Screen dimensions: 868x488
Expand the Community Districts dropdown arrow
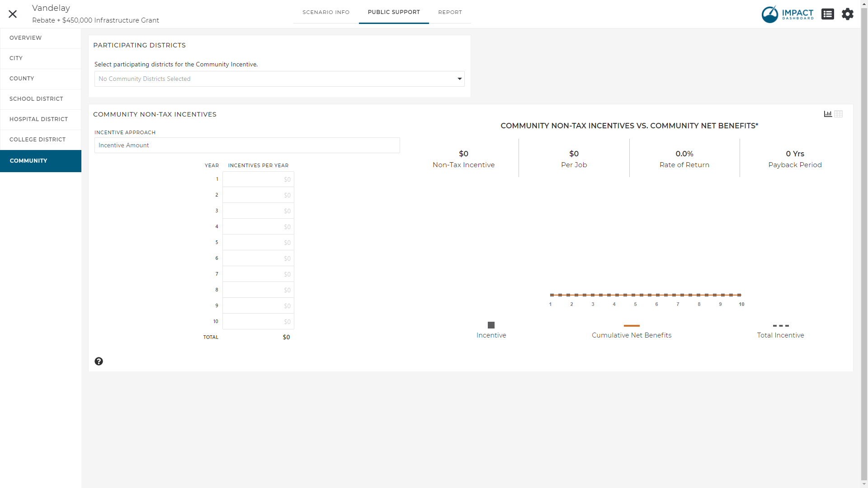(460, 79)
